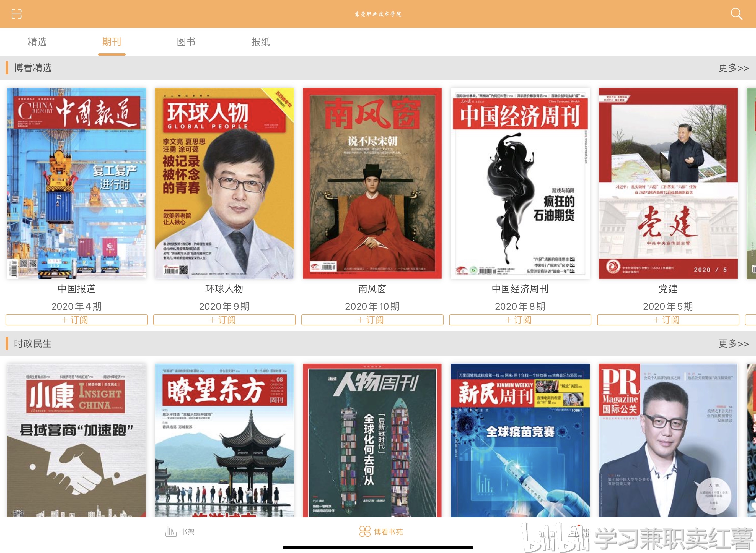Tap the 2020年8期 issue label

520,306
